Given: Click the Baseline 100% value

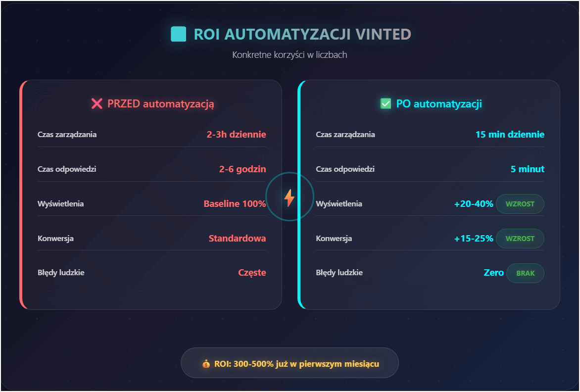Looking at the screenshot, I should click(x=235, y=204).
